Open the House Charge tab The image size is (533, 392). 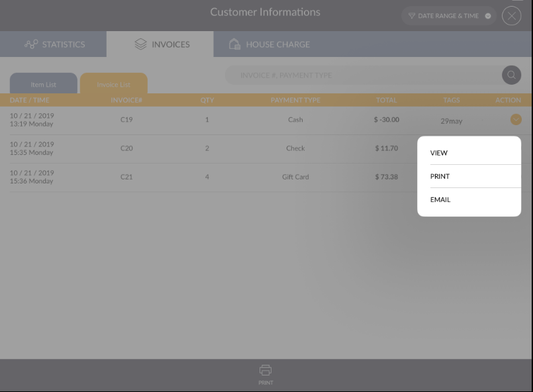(x=269, y=44)
